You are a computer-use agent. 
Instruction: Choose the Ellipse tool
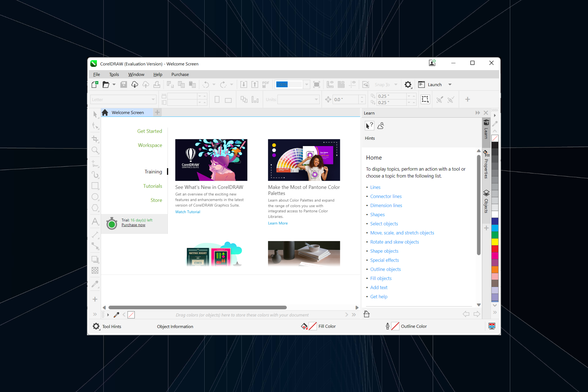click(95, 197)
